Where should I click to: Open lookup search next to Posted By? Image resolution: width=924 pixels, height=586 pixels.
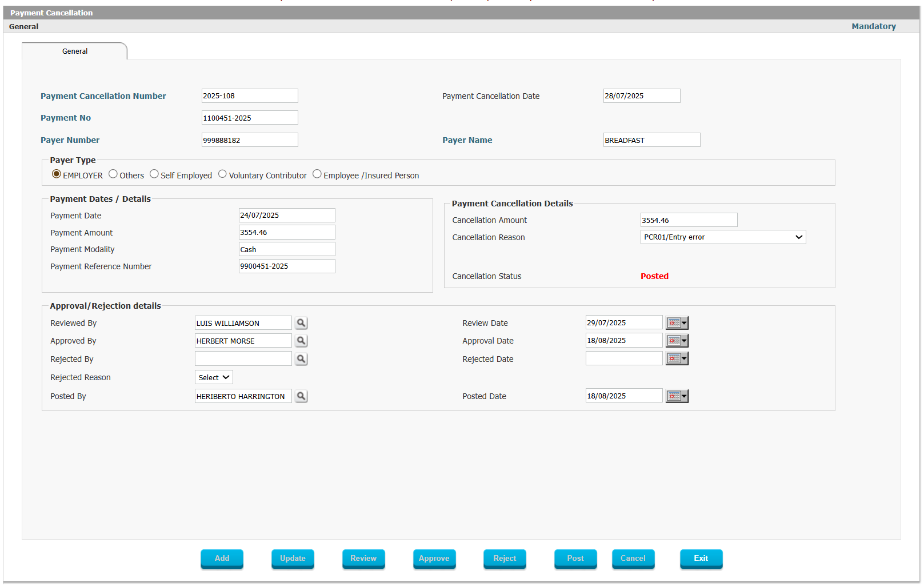301,396
